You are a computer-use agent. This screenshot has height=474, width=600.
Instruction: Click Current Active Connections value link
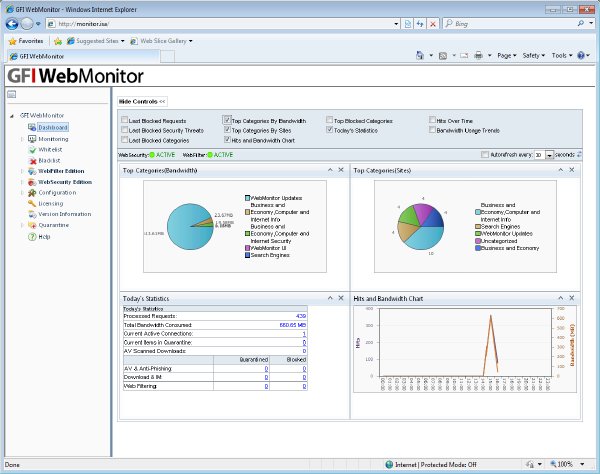(x=304, y=334)
